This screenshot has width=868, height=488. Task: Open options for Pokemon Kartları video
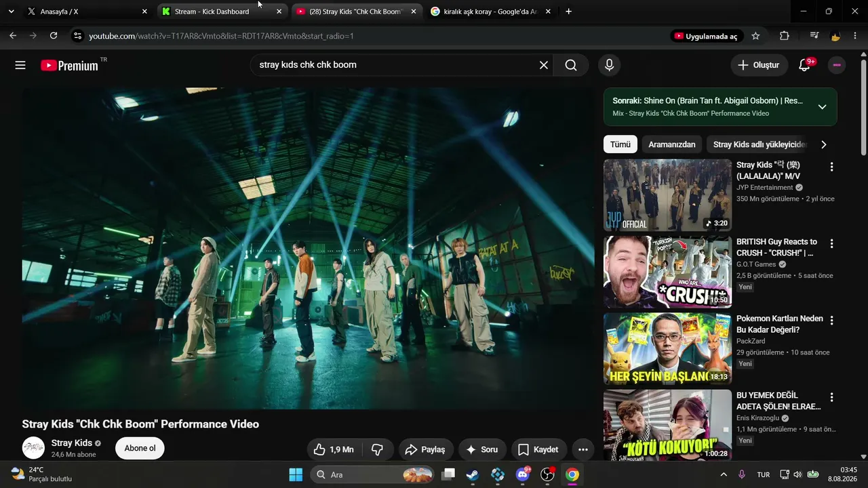(831, 320)
